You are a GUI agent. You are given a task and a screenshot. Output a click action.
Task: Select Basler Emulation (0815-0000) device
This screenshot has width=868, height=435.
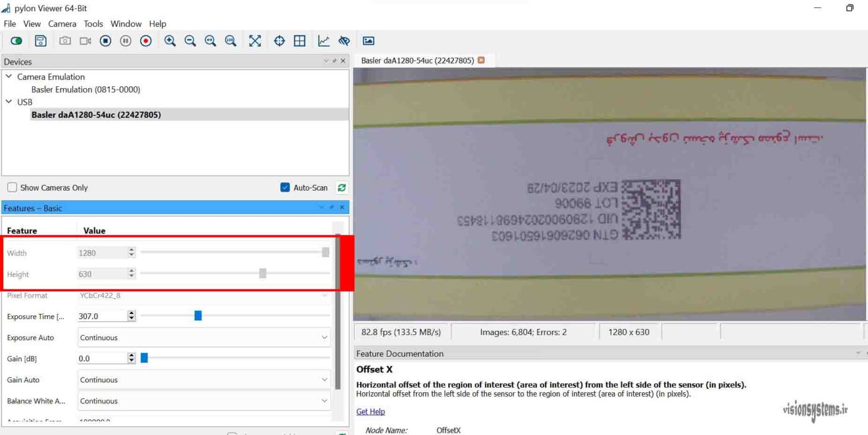[86, 89]
